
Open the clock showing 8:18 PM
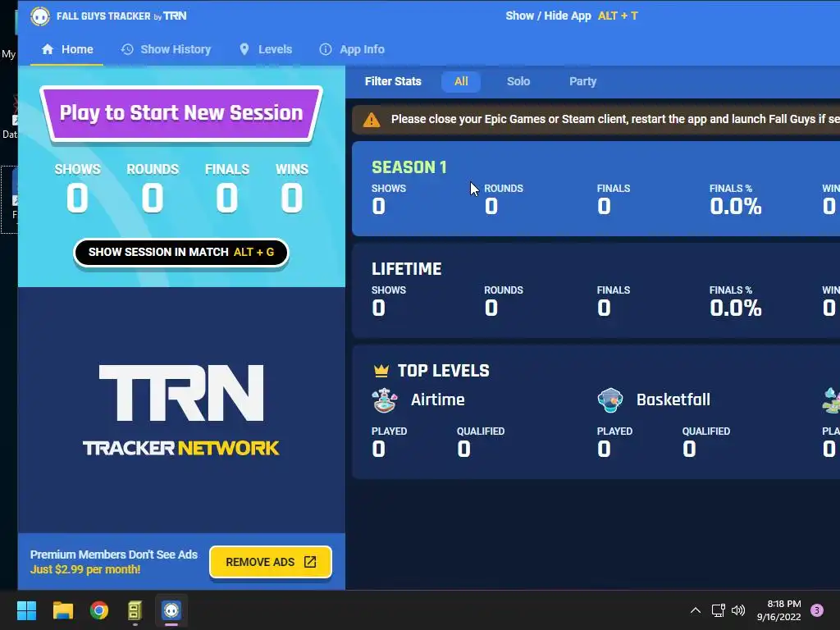[779, 610]
